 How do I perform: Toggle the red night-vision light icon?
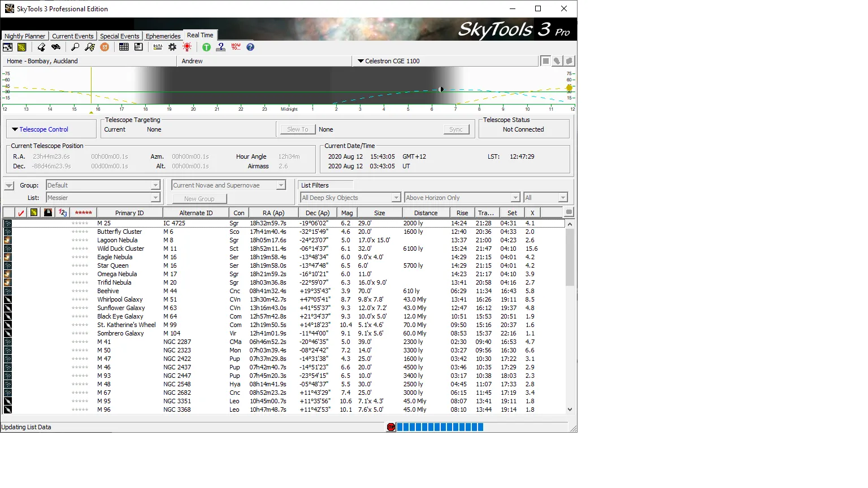point(187,47)
